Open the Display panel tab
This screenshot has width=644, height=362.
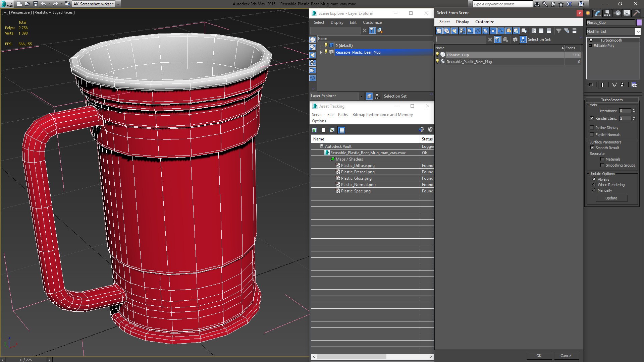pyautogui.click(x=627, y=13)
